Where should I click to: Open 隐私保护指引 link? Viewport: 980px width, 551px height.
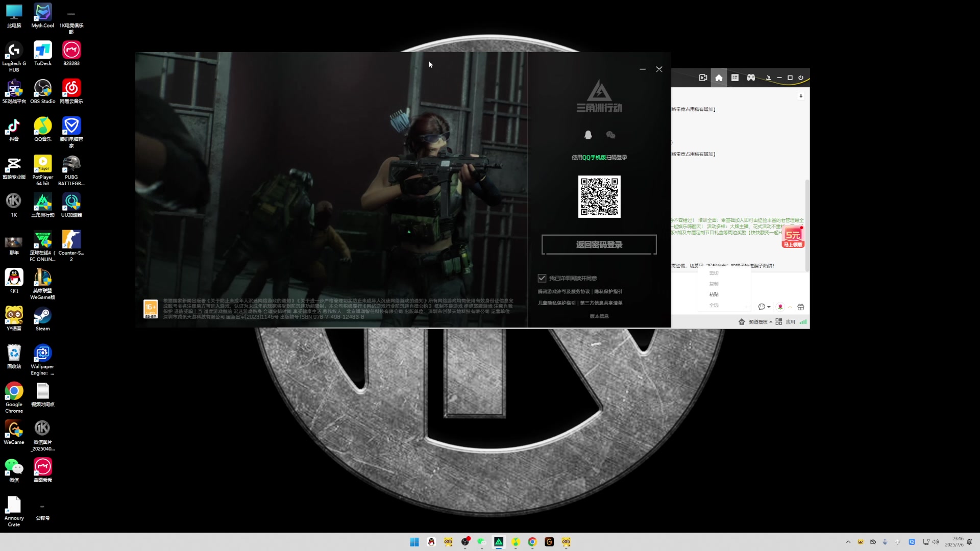coord(608,292)
